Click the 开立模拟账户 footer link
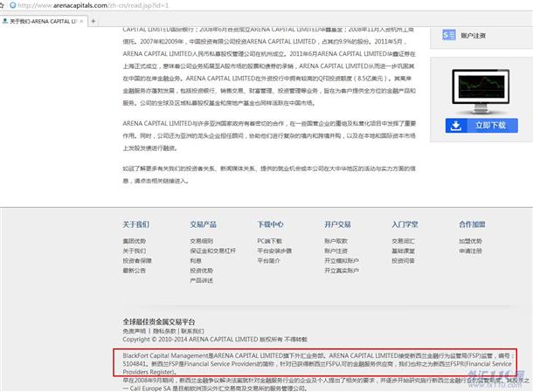533x392 pixels. (342, 260)
